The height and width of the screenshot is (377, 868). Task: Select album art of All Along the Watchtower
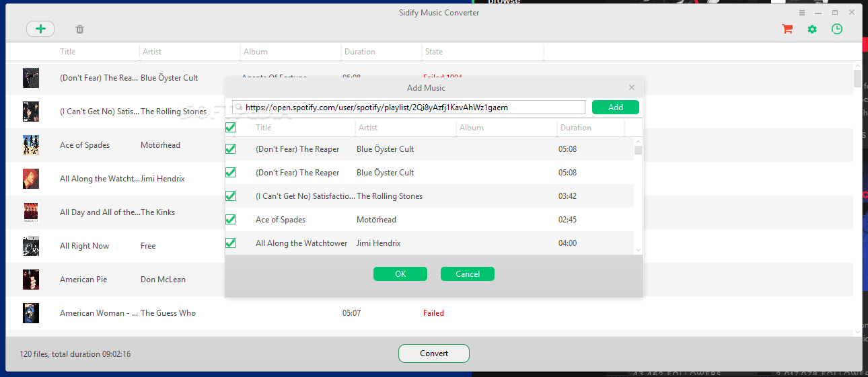[31, 179]
